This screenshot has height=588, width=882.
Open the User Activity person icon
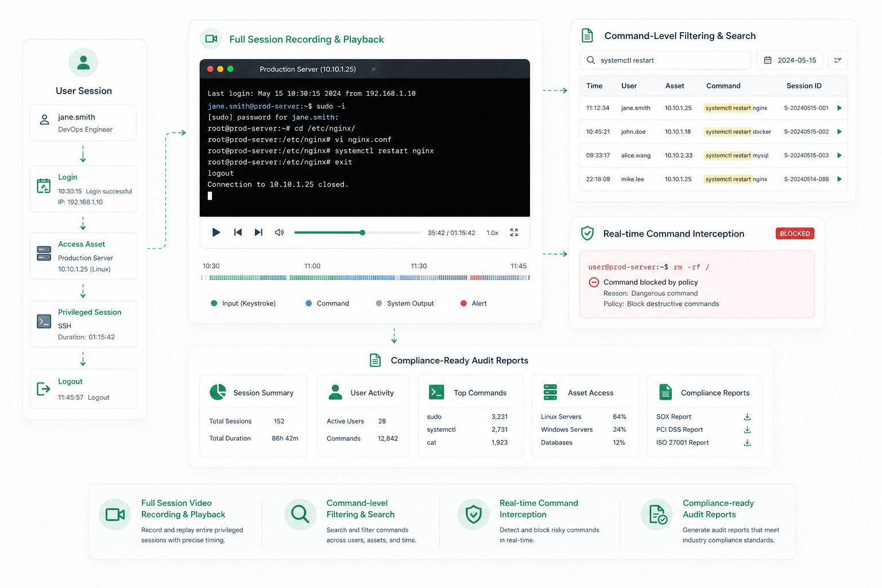(335, 392)
